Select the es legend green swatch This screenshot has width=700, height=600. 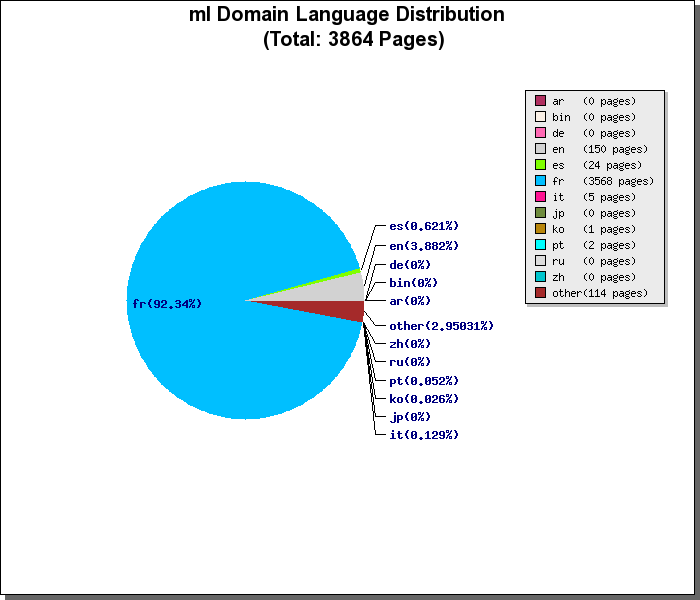click(540, 165)
